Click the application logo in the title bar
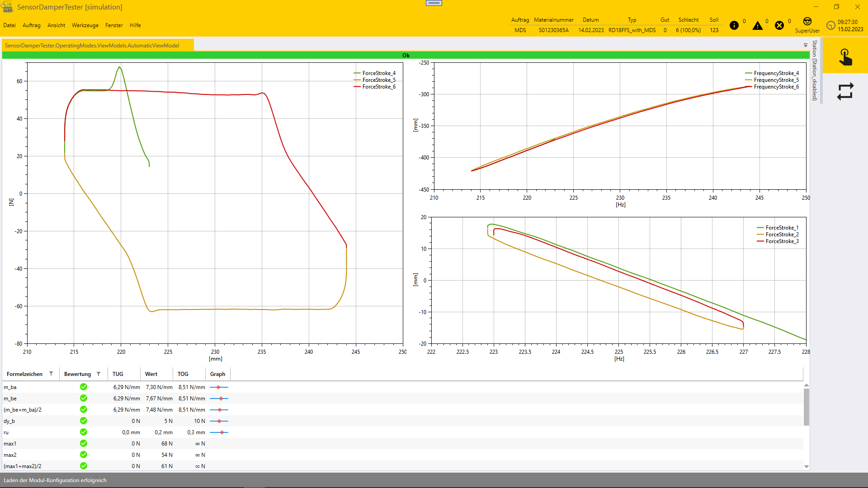868x488 pixels. (7, 7)
